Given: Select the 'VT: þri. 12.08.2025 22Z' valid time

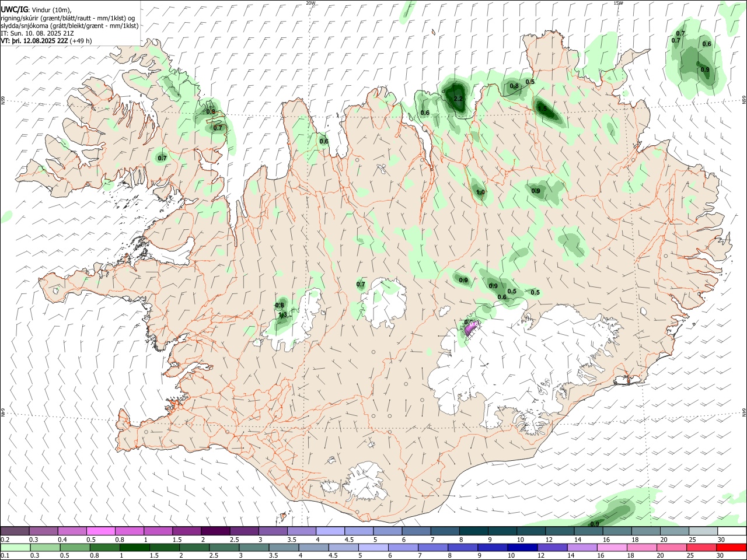Looking at the screenshot, I should 34,41.
